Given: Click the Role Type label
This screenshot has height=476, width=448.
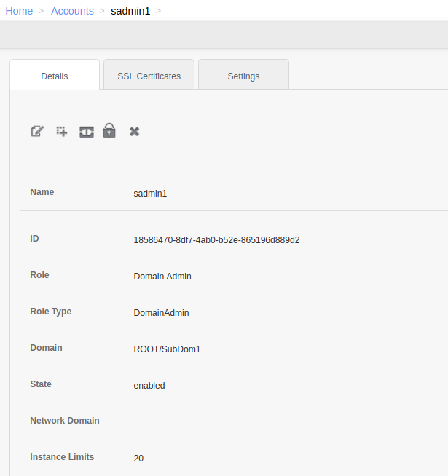Looking at the screenshot, I should 51,312.
